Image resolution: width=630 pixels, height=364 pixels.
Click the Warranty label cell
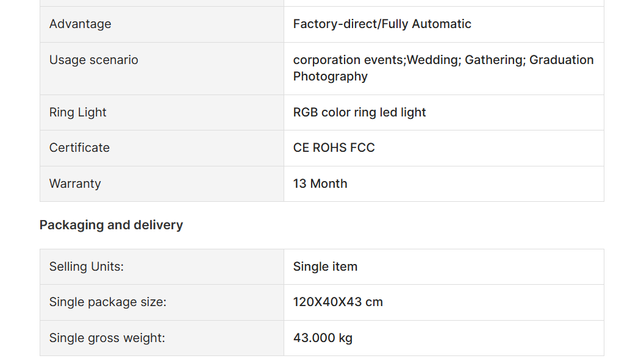point(162,184)
